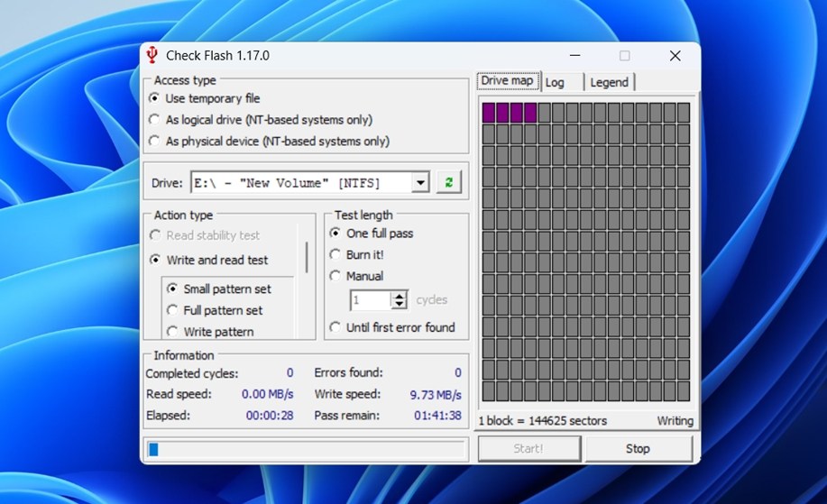Decrease cycles with the spinner down arrow
Image resolution: width=827 pixels, height=504 pixels.
pyautogui.click(x=399, y=305)
